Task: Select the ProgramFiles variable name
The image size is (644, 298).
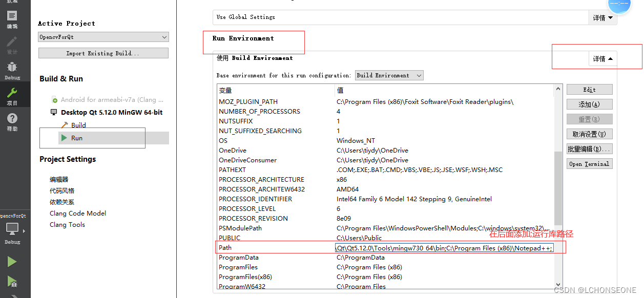Action: pos(238,267)
